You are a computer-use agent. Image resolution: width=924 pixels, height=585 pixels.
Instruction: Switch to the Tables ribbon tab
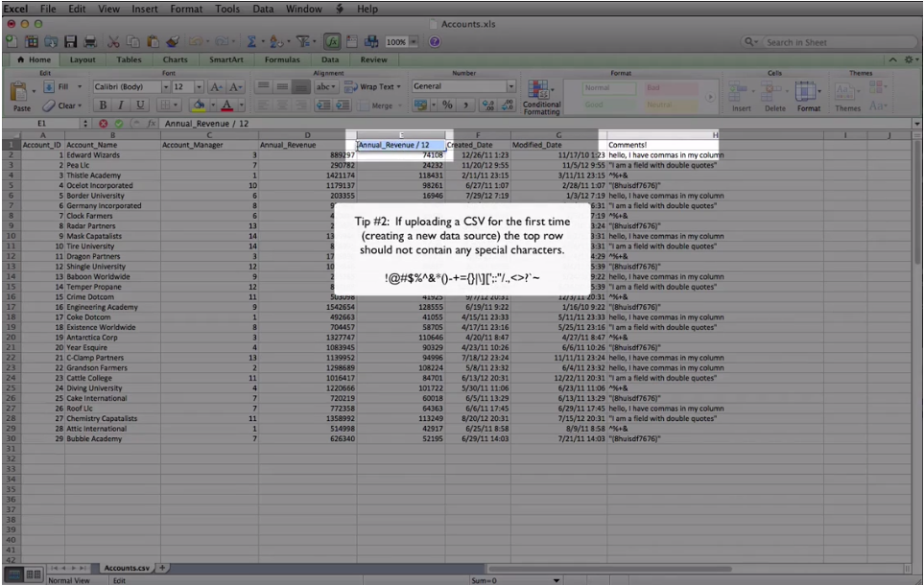(129, 59)
